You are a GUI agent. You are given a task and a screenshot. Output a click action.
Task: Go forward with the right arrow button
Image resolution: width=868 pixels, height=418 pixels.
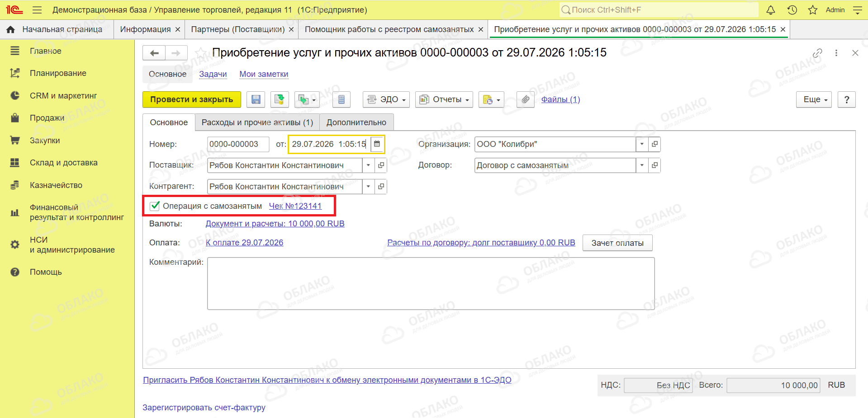click(176, 53)
